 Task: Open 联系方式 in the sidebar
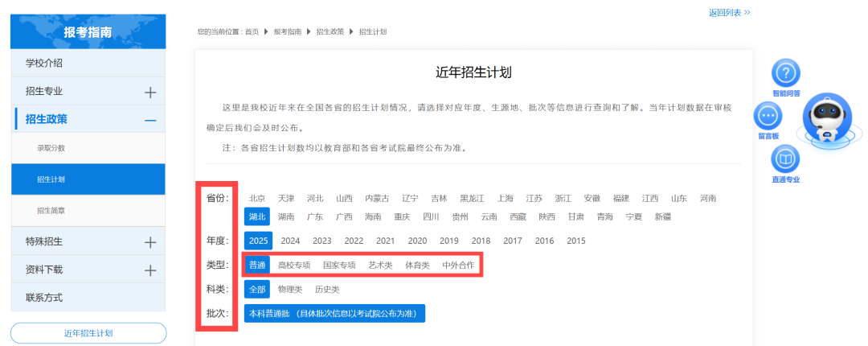click(x=44, y=298)
